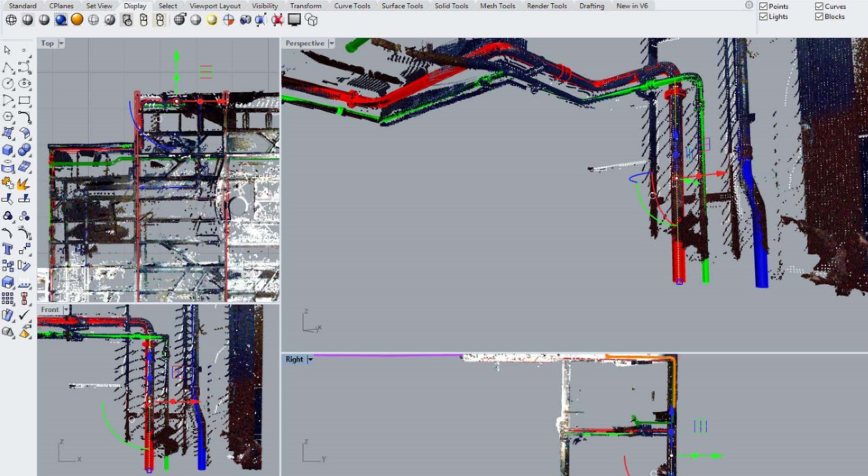The image size is (868, 476).
Task: Select the Circle tool in sidebar
Action: point(8,83)
